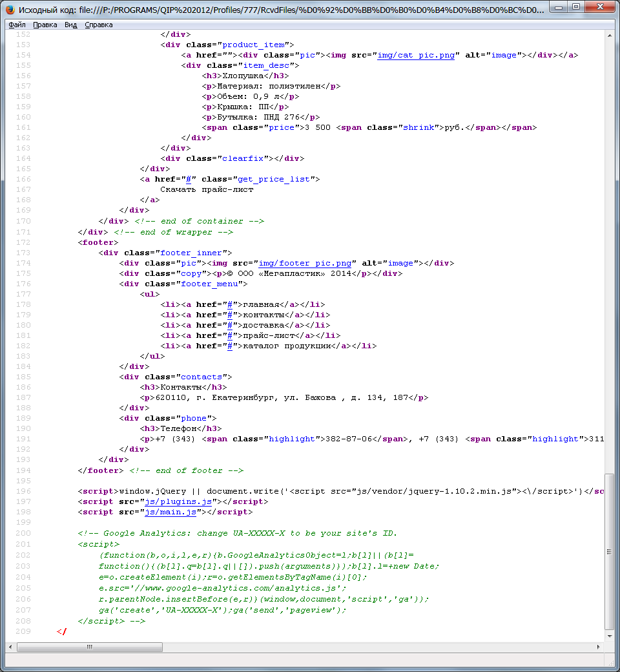This screenshot has width=620, height=672.
Task: Click class value contacts
Action: (x=201, y=377)
